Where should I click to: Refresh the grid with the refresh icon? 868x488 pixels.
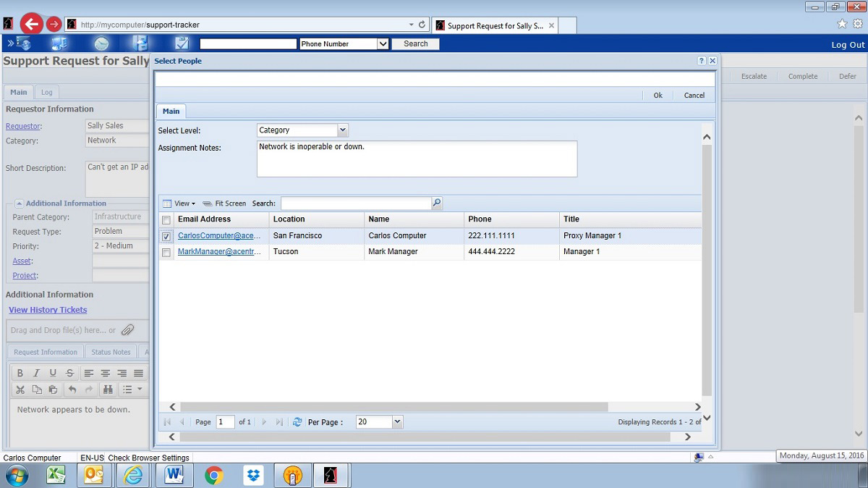(297, 421)
